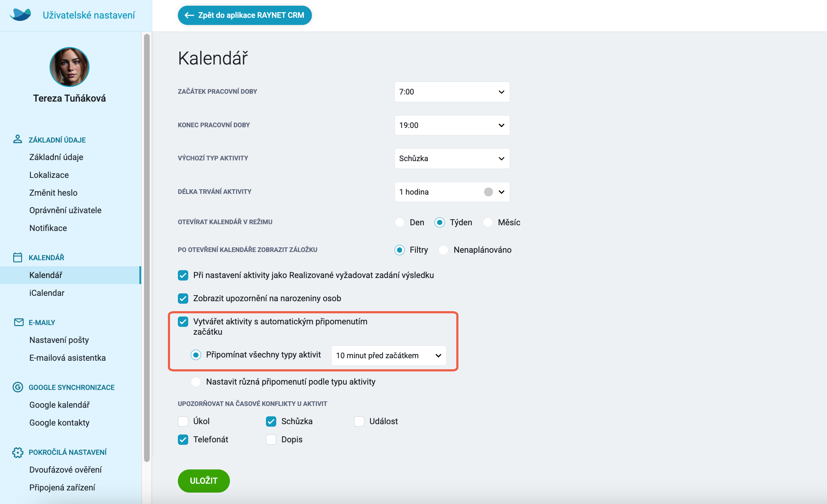The width and height of the screenshot is (827, 504).
Task: Go to iCalendar settings page
Action: pyautogui.click(x=47, y=293)
